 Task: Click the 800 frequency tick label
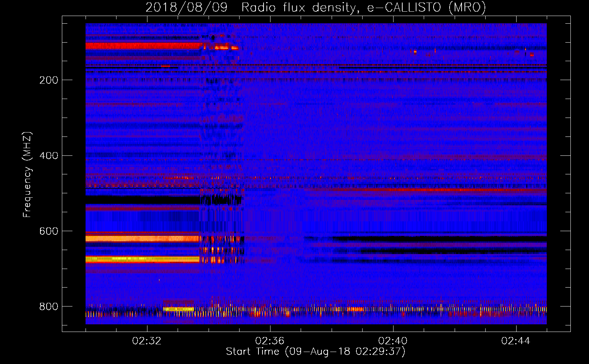(x=49, y=306)
